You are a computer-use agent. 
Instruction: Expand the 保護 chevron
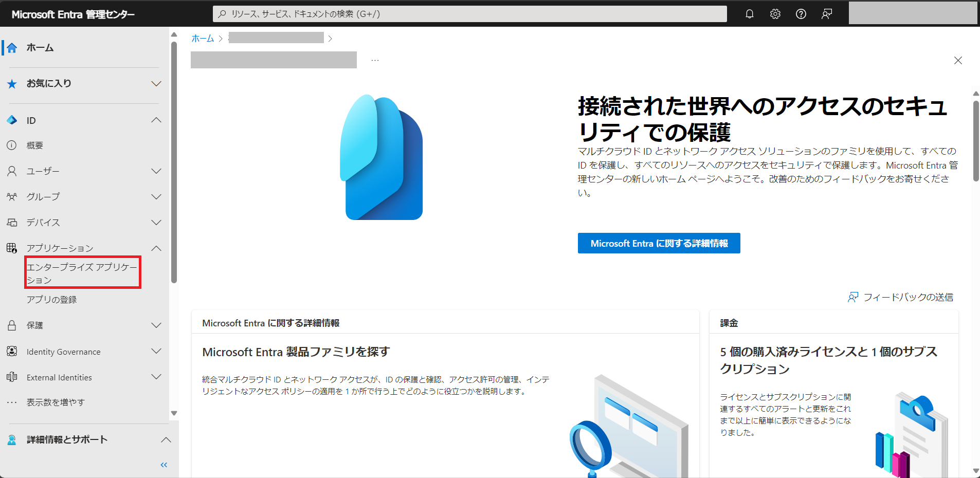156,325
